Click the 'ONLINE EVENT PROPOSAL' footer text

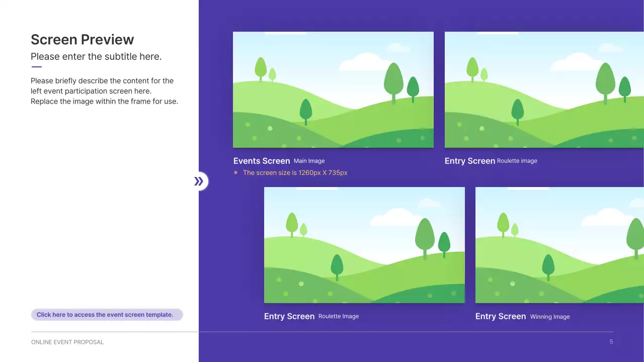click(x=67, y=342)
